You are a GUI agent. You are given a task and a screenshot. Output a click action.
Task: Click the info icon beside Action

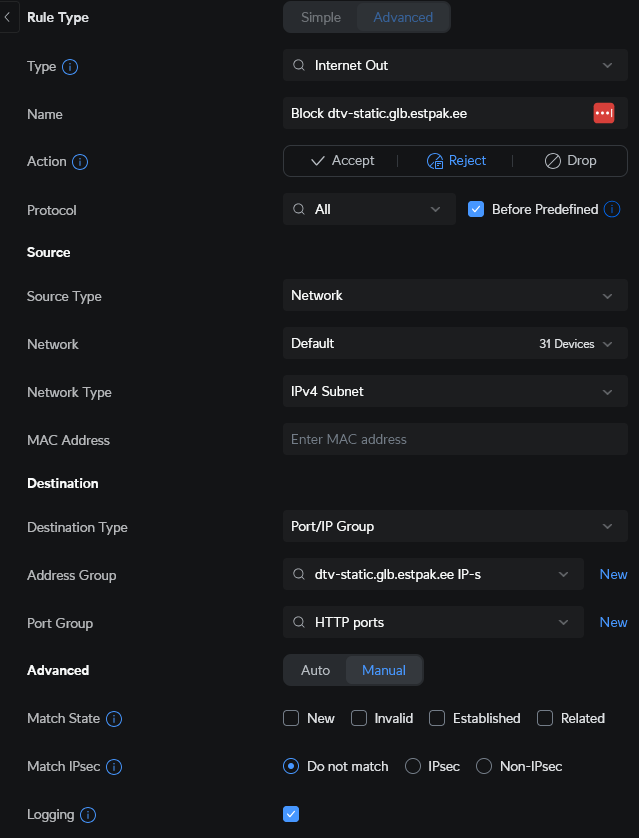coord(80,161)
